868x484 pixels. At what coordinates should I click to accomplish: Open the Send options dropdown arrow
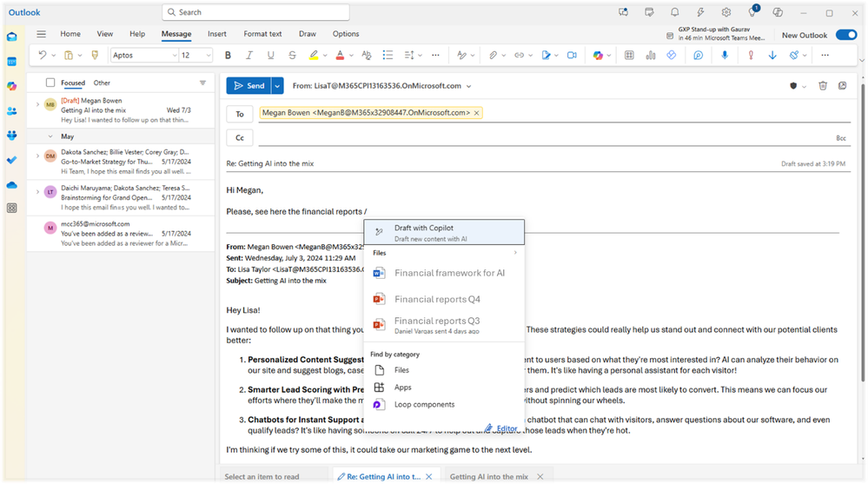[277, 86]
